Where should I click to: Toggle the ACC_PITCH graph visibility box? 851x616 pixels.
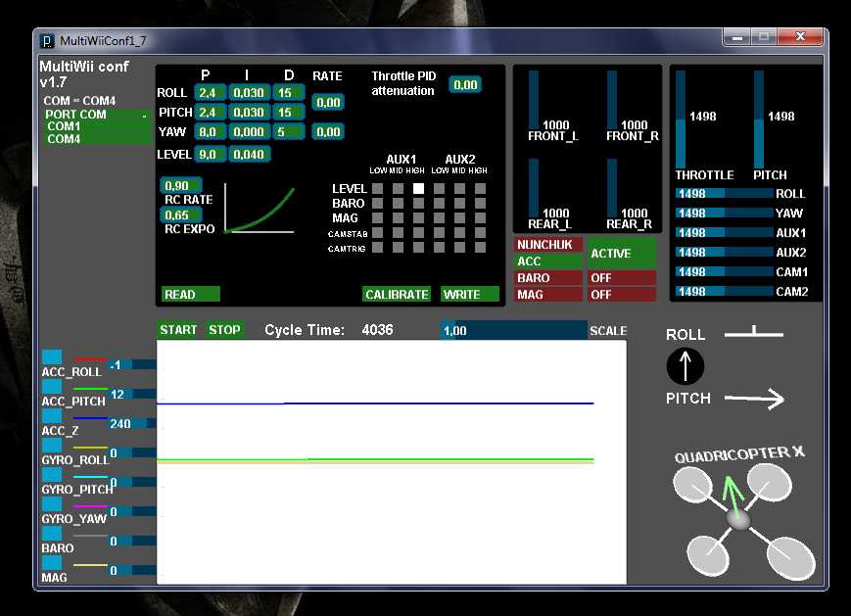pyautogui.click(x=52, y=387)
